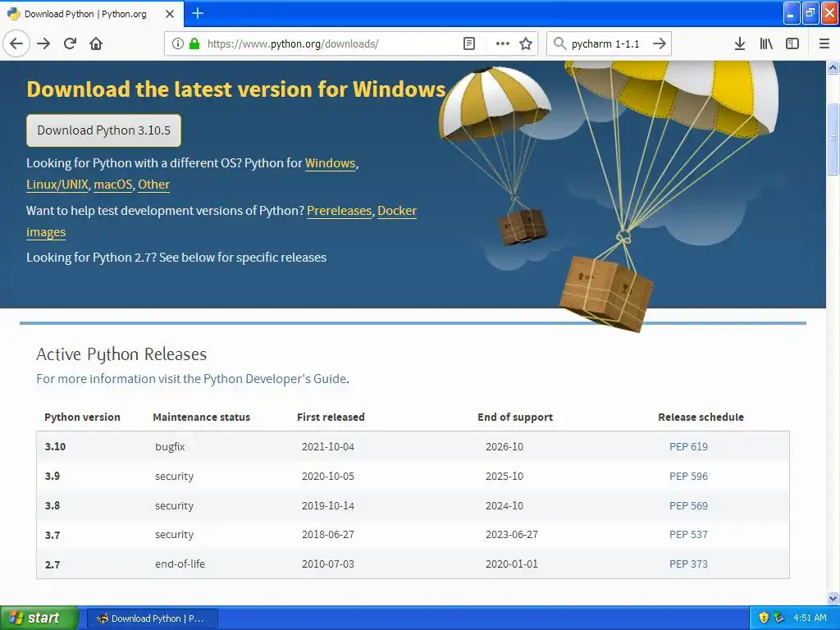Open PEP 619 release schedule
The height and width of the screenshot is (630, 840).
click(688, 447)
